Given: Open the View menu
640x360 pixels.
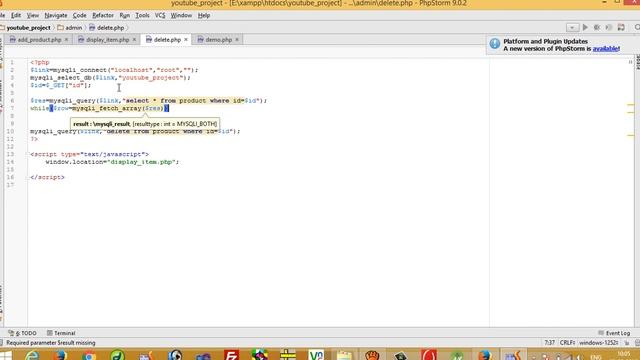Looking at the screenshot, I should click(33, 16).
